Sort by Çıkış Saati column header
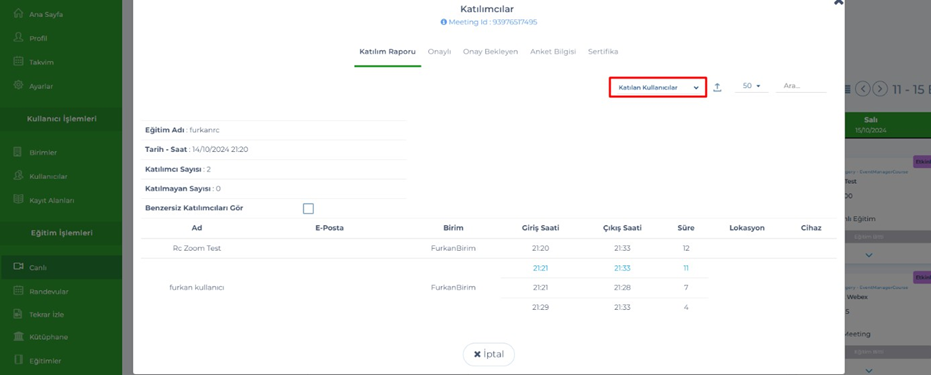The width and height of the screenshot is (931, 375). (622, 228)
